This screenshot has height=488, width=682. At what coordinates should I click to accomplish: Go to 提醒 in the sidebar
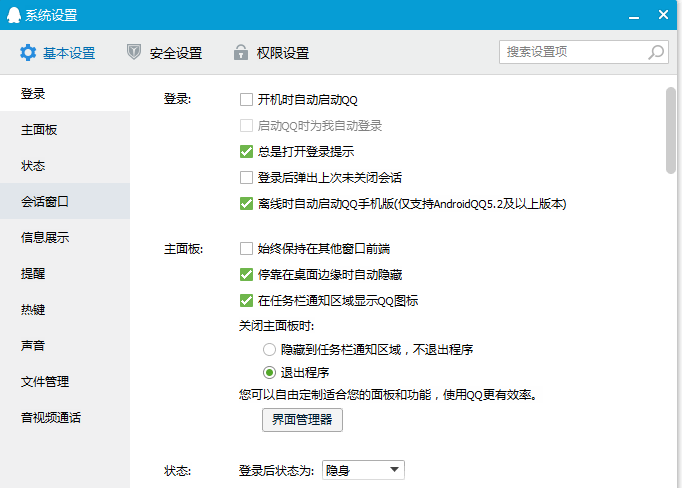[65, 273]
